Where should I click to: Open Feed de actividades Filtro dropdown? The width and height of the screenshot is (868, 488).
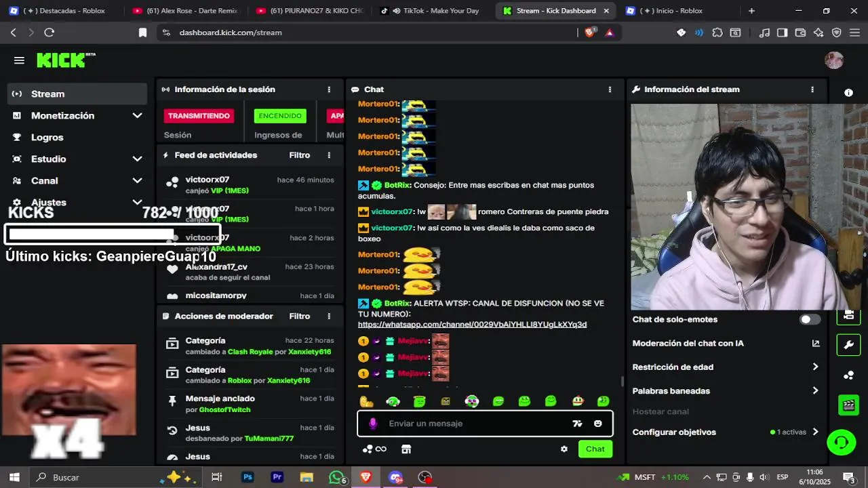pyautogui.click(x=300, y=155)
